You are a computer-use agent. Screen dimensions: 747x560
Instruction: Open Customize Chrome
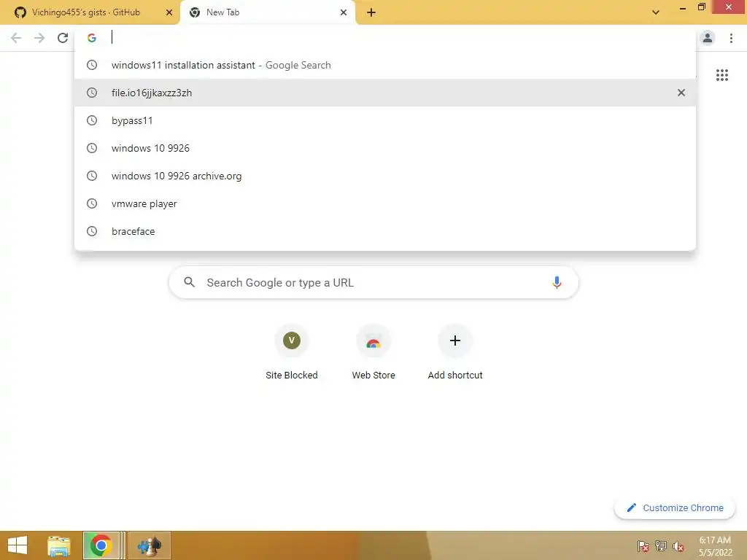[x=675, y=508]
